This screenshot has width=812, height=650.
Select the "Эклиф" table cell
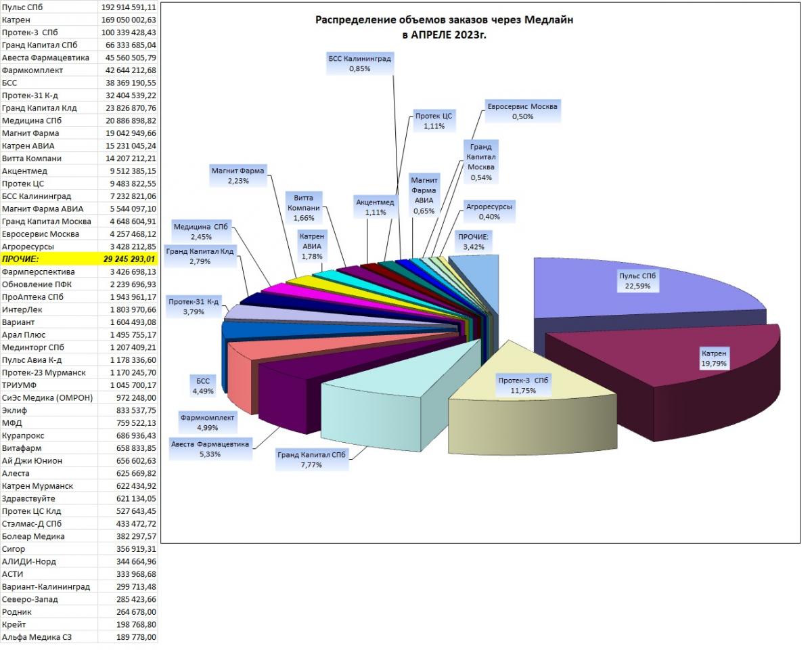pos(49,410)
